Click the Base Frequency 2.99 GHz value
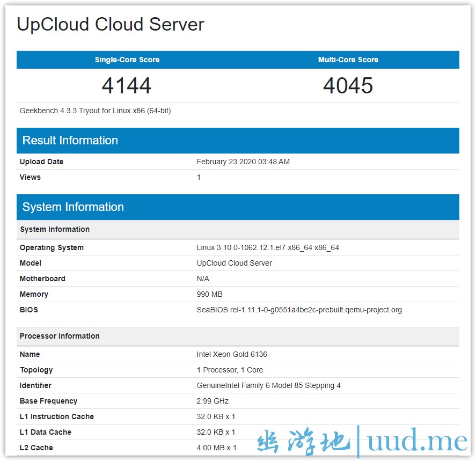476x461 pixels. coord(213,401)
